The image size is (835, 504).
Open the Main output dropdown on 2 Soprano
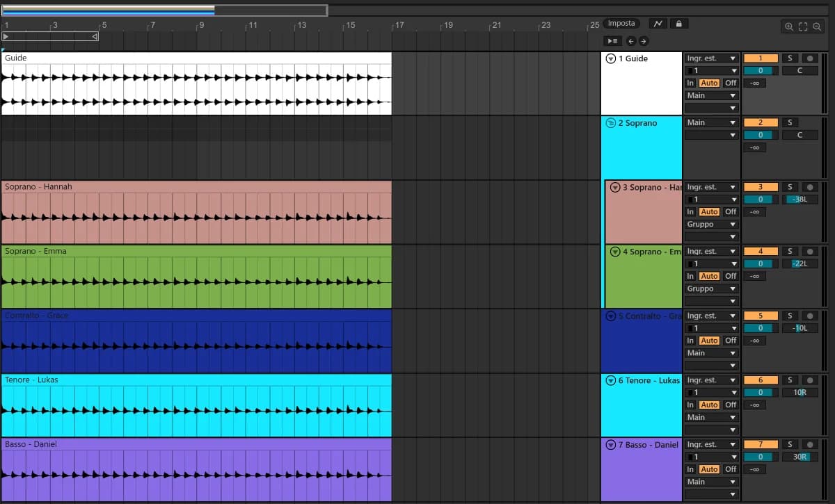click(711, 122)
